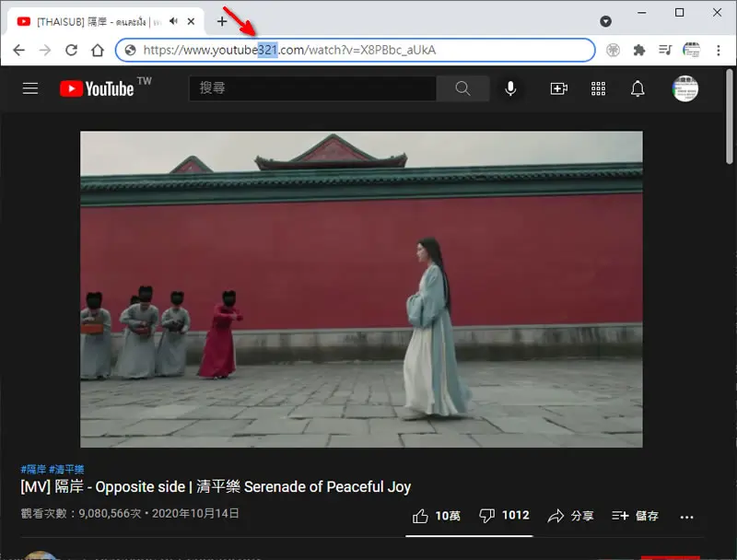Click the search magnifier button

[462, 88]
